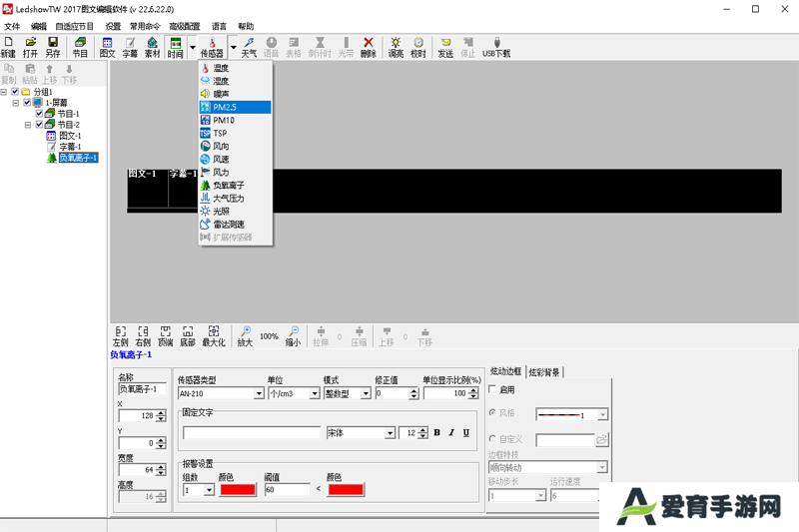Open the 文件 menu
This screenshot has height=532, width=799.
point(12,26)
